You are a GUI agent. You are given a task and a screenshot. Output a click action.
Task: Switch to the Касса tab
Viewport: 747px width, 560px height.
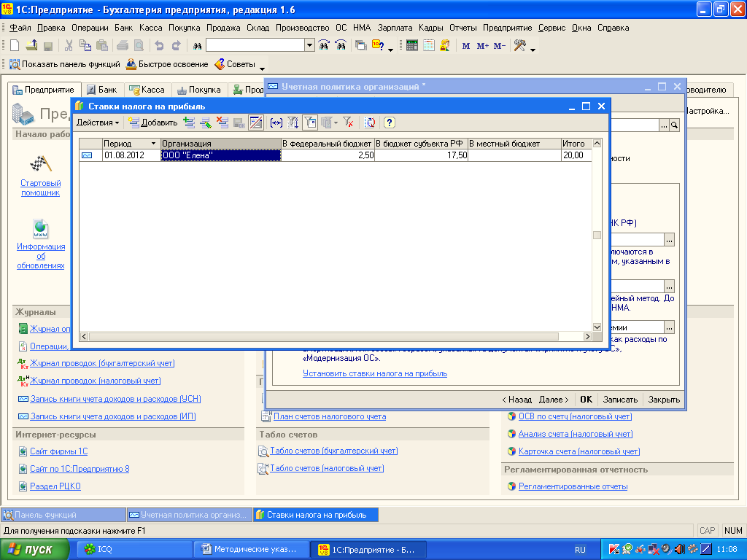(147, 90)
